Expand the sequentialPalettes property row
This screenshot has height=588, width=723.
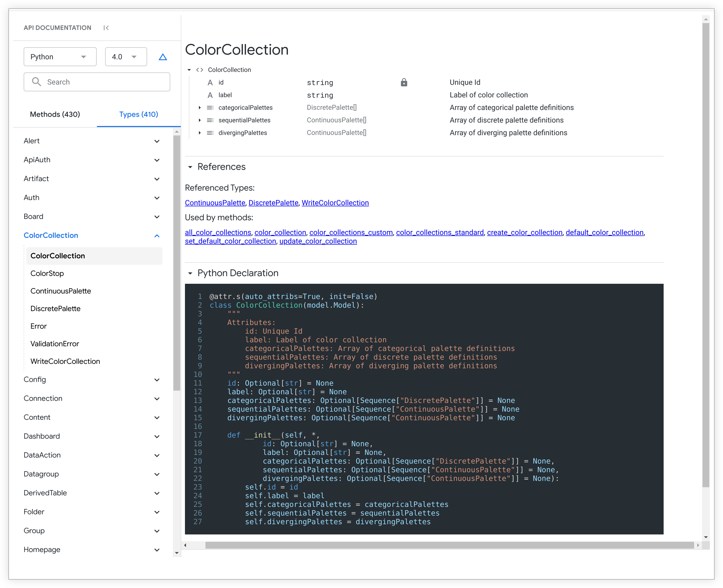point(200,120)
